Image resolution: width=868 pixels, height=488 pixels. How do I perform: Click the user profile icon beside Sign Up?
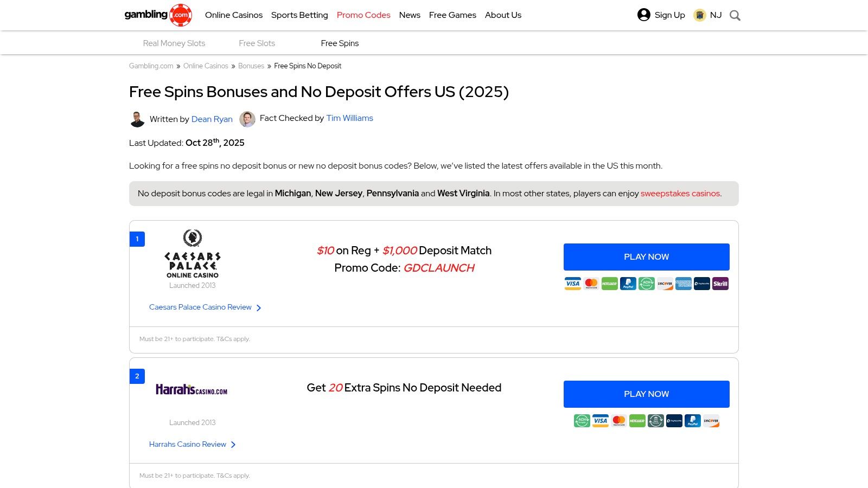point(643,15)
